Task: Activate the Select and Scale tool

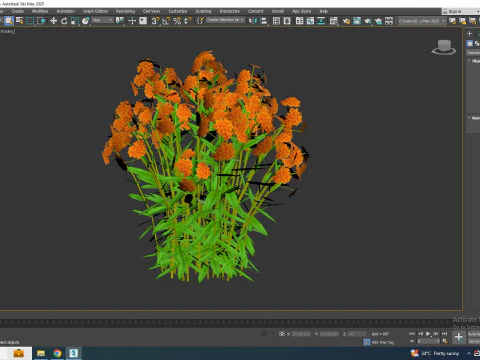Action: pos(75,21)
